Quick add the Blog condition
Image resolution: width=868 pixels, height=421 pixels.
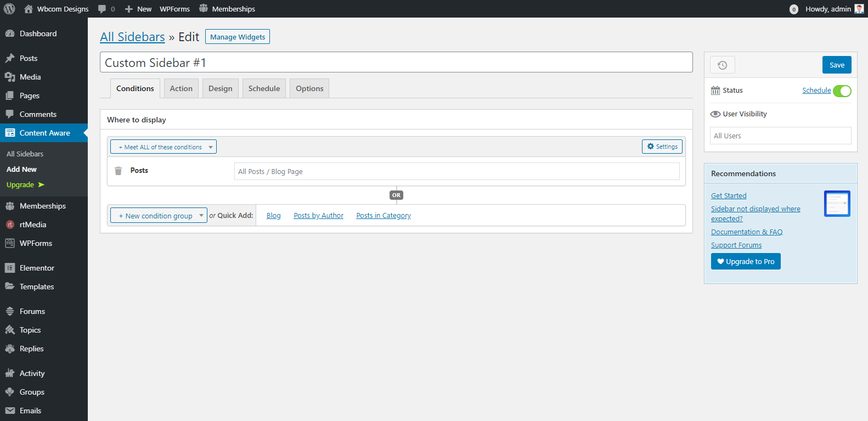[x=273, y=216]
